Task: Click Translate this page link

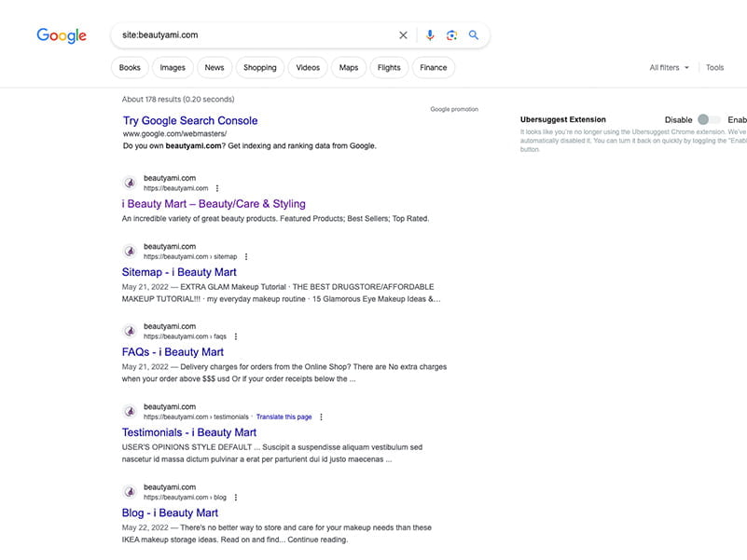Action: tap(284, 417)
